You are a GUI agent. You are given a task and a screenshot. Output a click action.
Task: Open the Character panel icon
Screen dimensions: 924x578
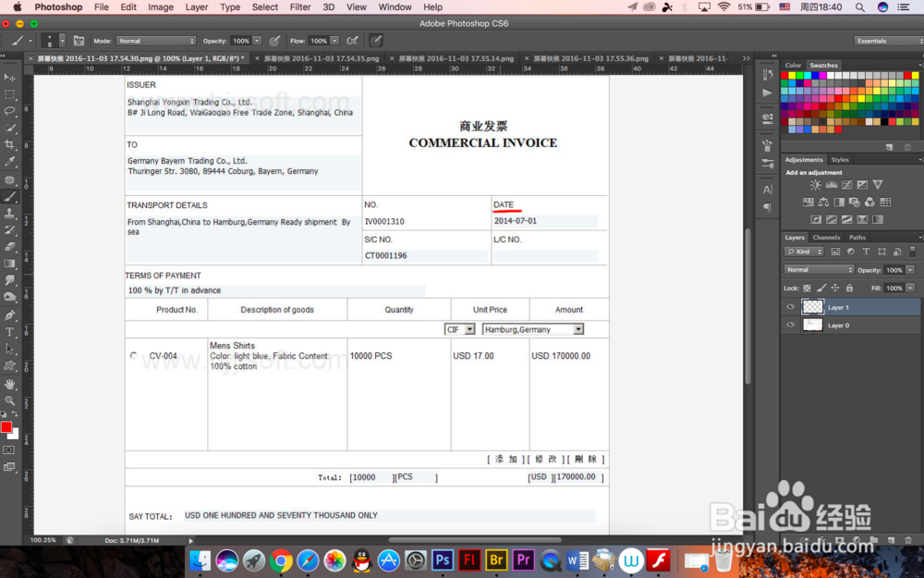(767, 190)
